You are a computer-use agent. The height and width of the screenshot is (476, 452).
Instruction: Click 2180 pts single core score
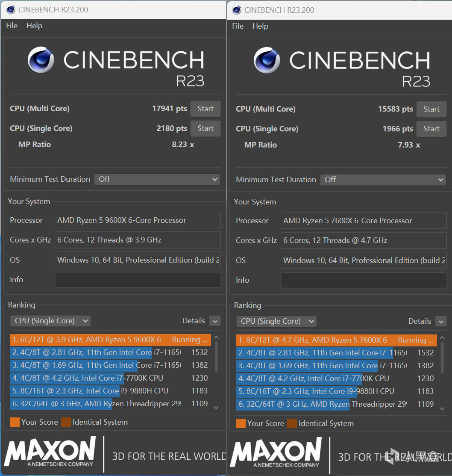click(x=172, y=128)
